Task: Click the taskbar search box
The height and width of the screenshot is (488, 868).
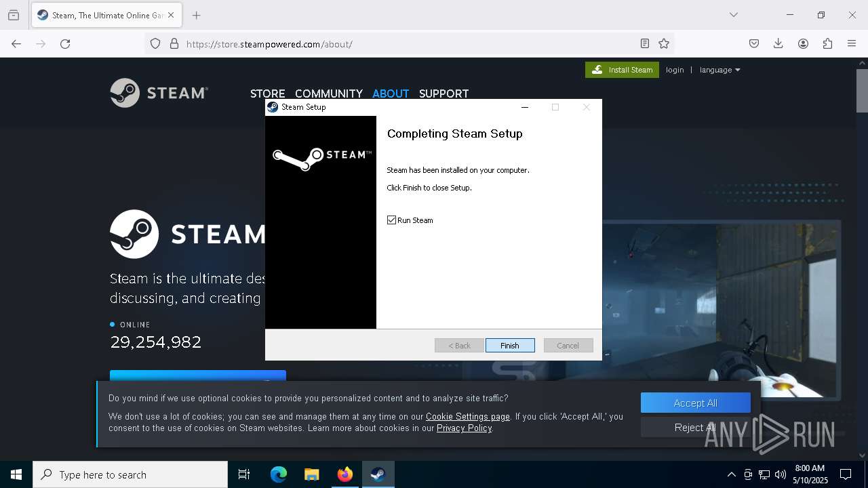Action: pos(130,474)
